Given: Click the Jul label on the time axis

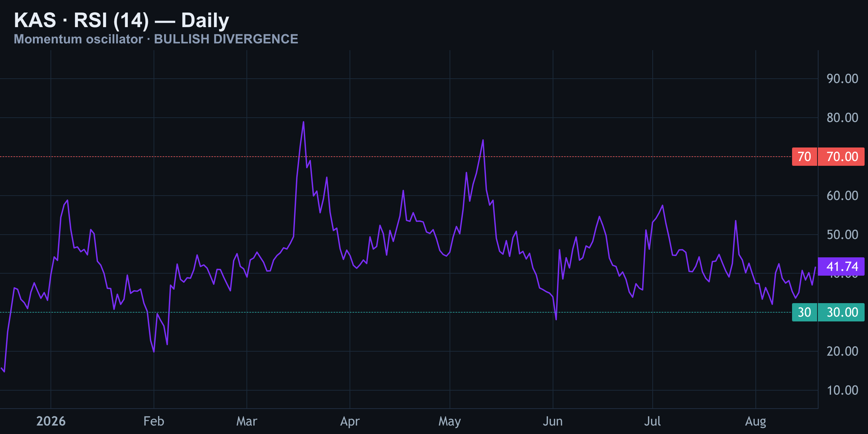Looking at the screenshot, I should point(652,421).
